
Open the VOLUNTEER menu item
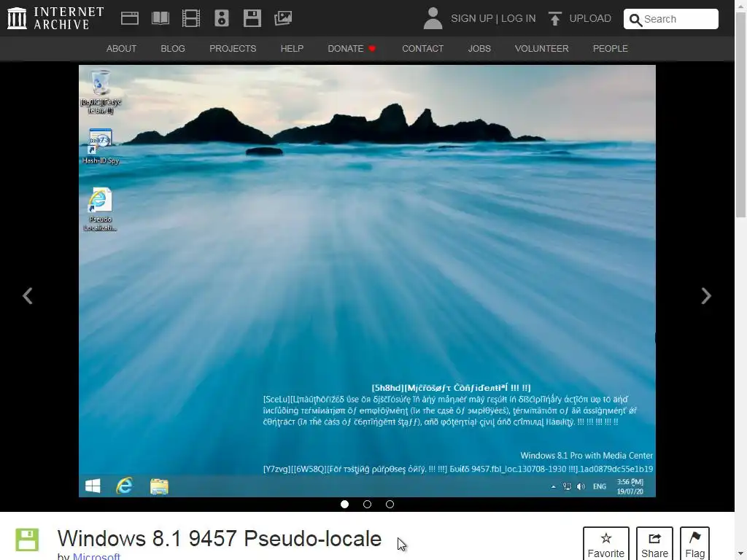[x=542, y=49]
